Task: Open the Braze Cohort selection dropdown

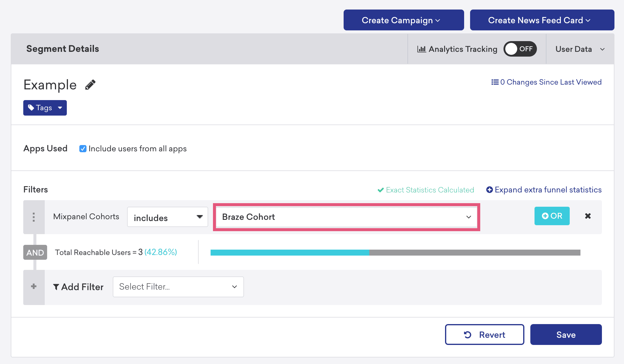Action: coord(346,217)
